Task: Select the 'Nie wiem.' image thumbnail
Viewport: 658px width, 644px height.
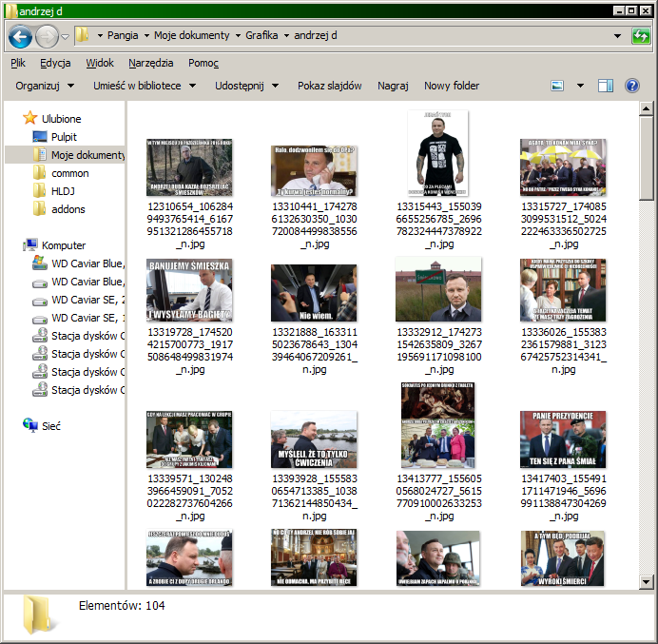Action: (x=314, y=292)
